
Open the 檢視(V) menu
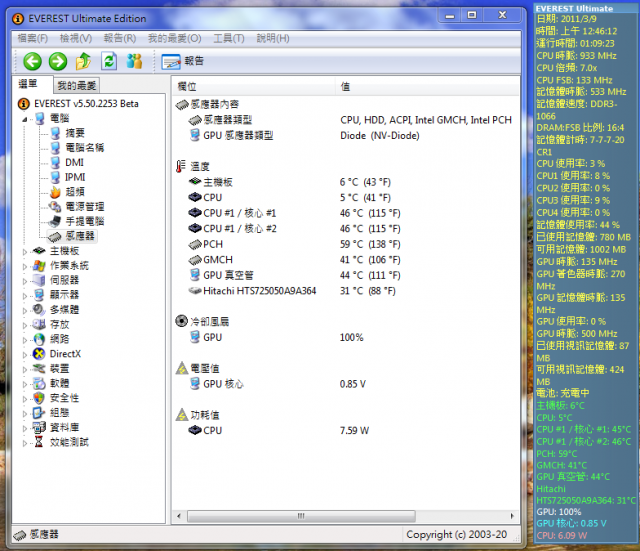pyautogui.click(x=76, y=38)
